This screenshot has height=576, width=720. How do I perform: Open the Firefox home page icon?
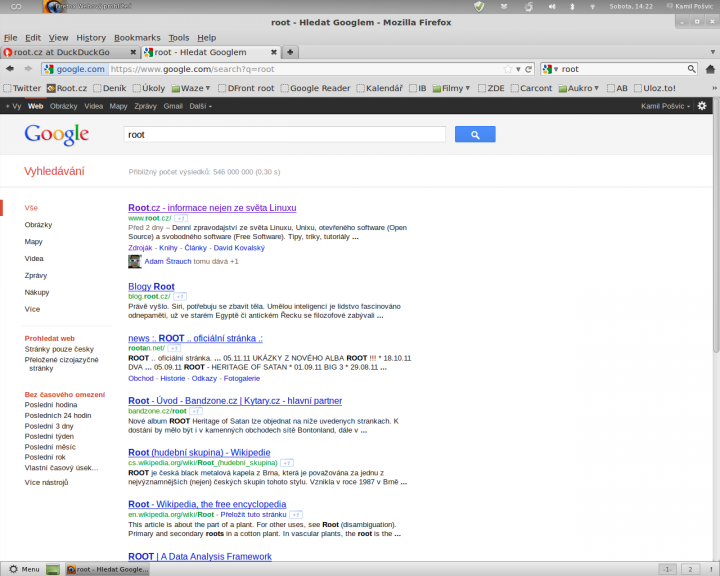(710, 69)
